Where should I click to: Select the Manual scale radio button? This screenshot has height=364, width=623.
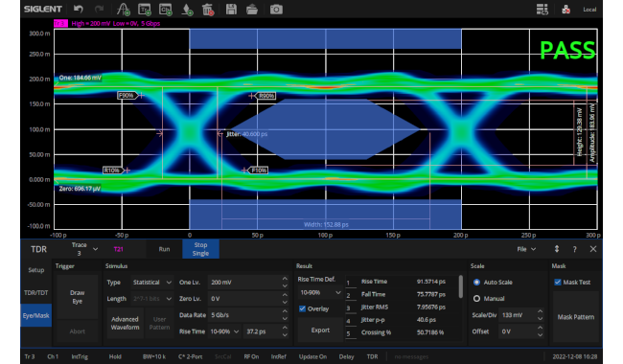[x=476, y=299]
